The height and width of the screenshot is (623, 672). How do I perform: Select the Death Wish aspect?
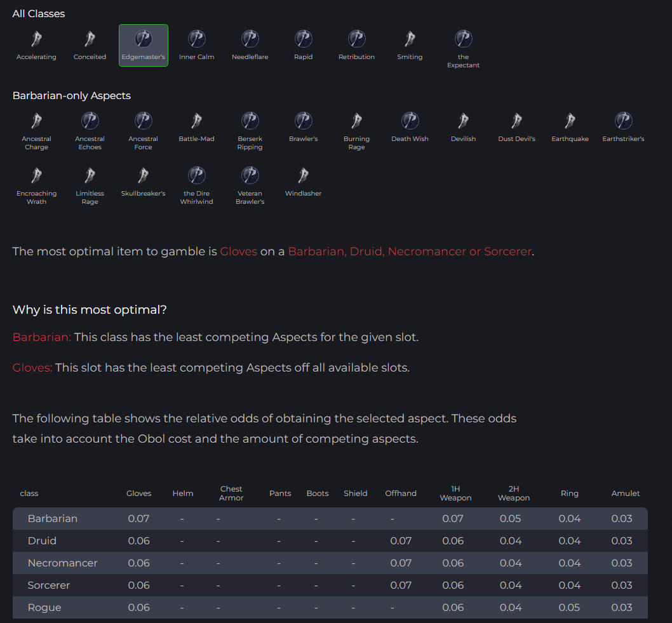pyautogui.click(x=410, y=121)
